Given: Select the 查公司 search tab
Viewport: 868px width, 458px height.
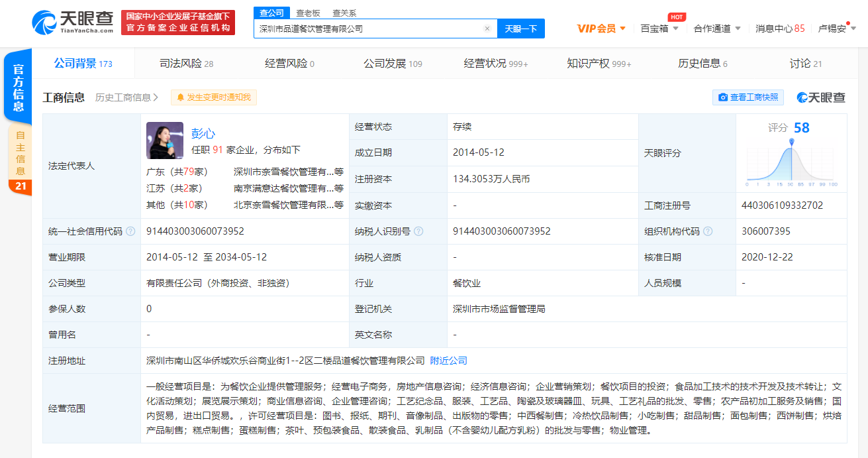Looking at the screenshot, I should (x=271, y=13).
